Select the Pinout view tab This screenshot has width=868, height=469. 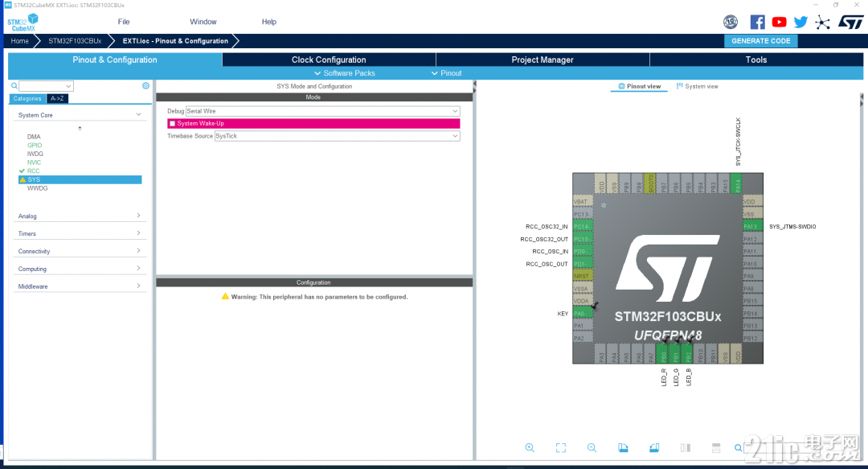point(640,87)
